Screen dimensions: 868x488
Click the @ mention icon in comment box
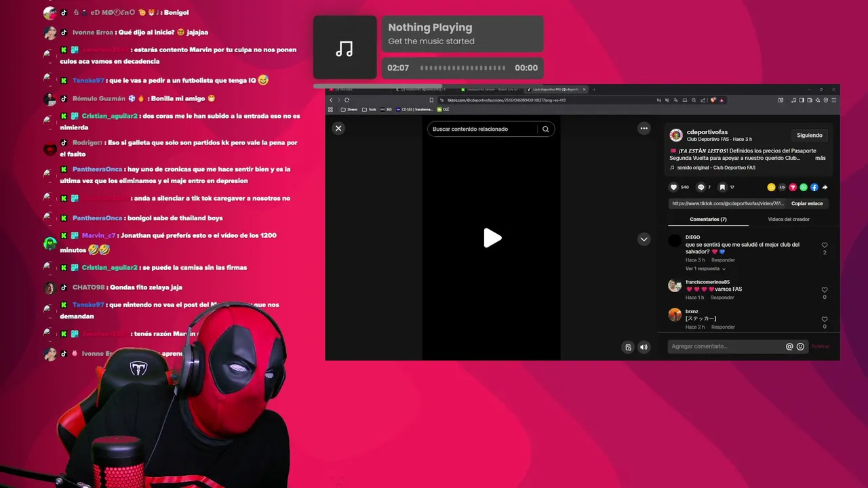pos(789,346)
